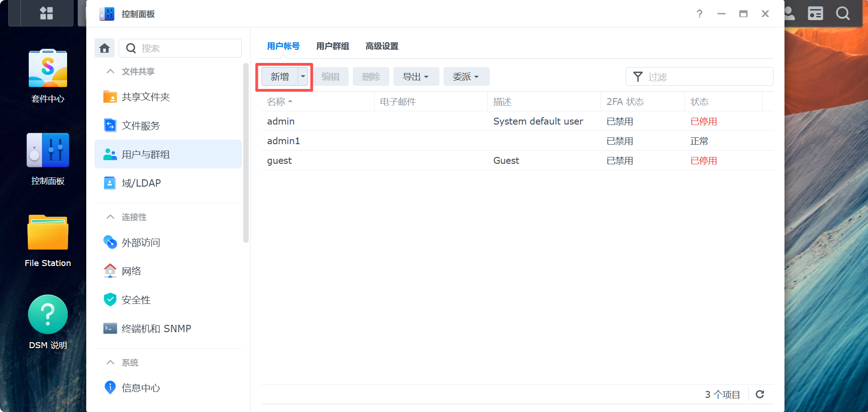
Task: Click the home icon above the search box
Action: (x=104, y=48)
